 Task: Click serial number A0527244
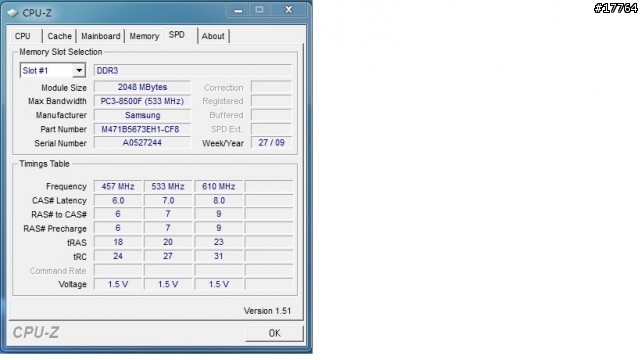click(x=142, y=143)
